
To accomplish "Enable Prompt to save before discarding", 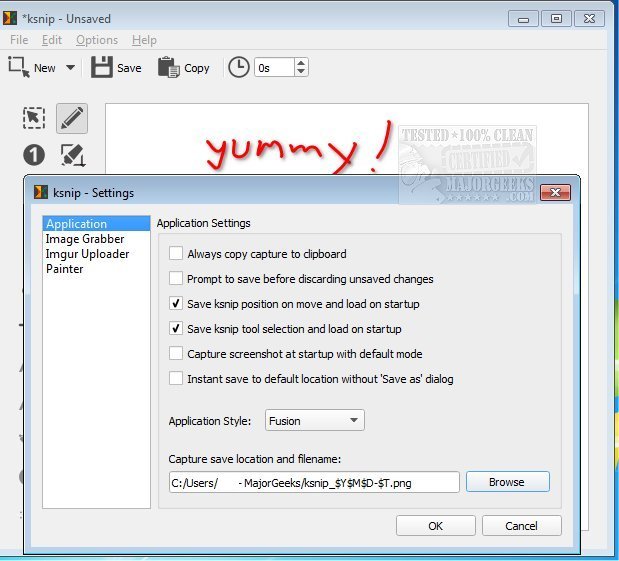I will (176, 278).
